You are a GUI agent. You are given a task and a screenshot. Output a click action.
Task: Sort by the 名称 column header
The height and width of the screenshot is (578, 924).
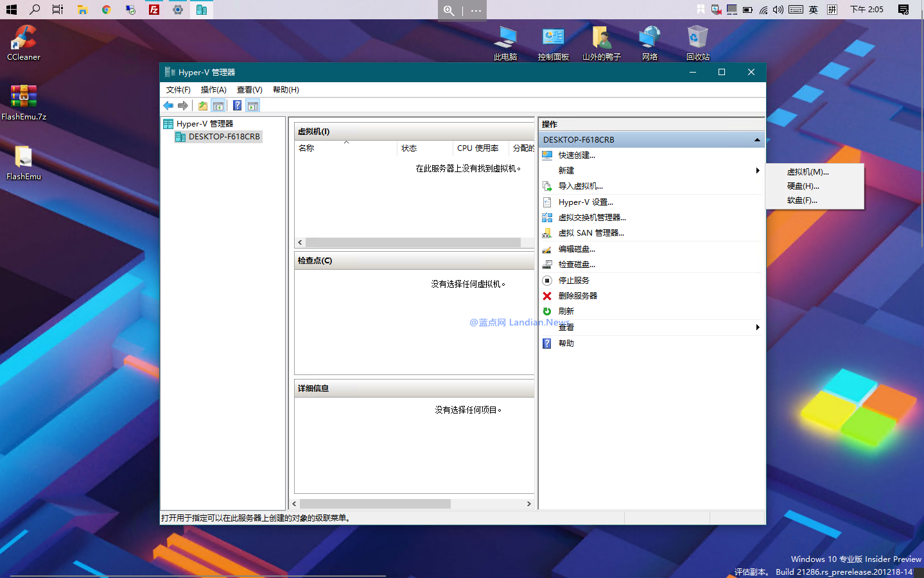pyautogui.click(x=346, y=148)
